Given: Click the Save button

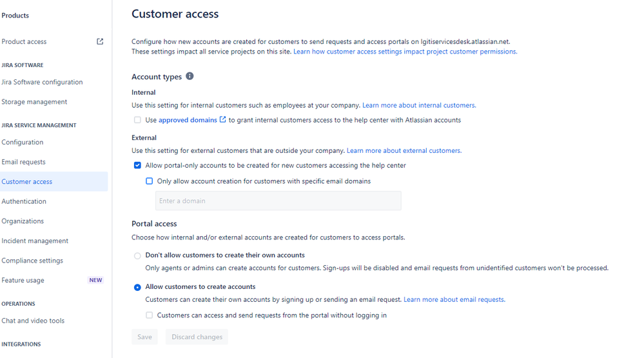Looking at the screenshot, I should coord(144,337).
